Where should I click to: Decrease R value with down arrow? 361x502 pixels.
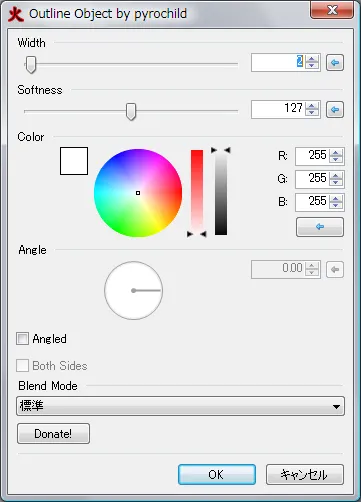[x=336, y=160]
